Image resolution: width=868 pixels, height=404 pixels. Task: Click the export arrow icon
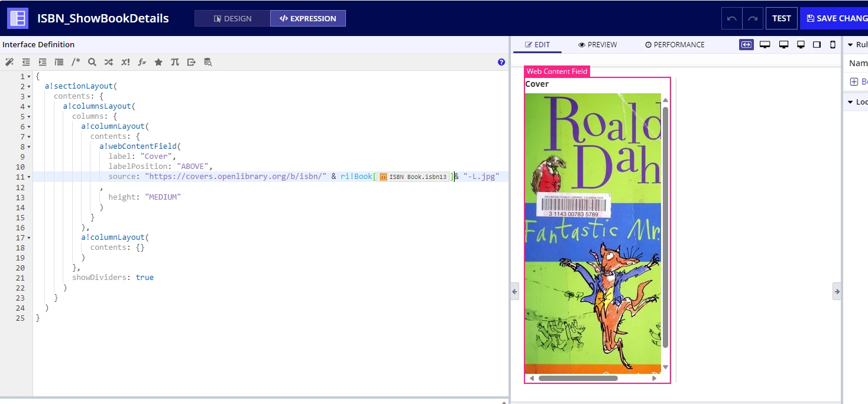[x=192, y=62]
